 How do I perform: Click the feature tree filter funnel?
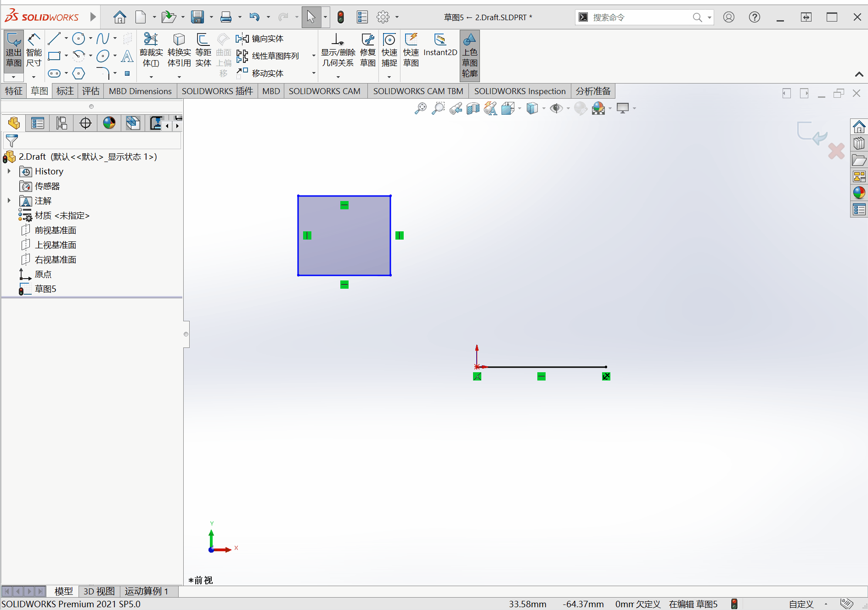[11, 141]
